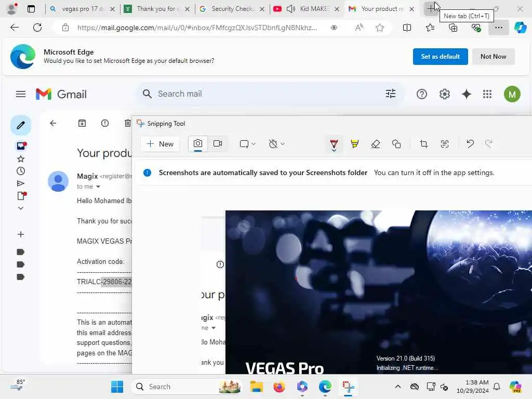The height and width of the screenshot is (399, 532).
Task: Show recipient details next to 'to me'
Action: [98, 187]
